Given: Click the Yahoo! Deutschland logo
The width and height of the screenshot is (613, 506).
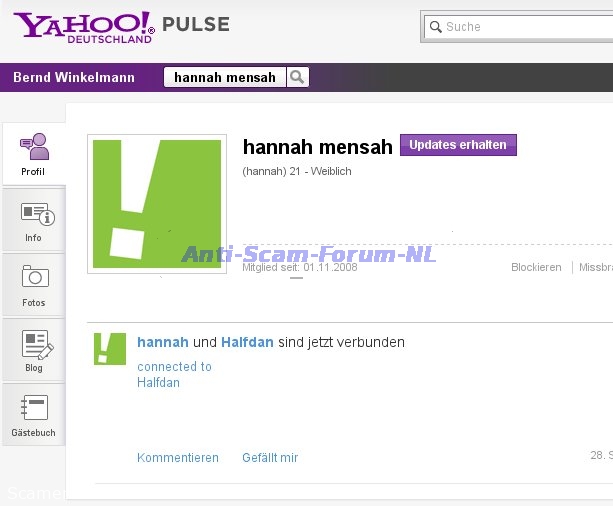Looking at the screenshot, I should pos(84,27).
